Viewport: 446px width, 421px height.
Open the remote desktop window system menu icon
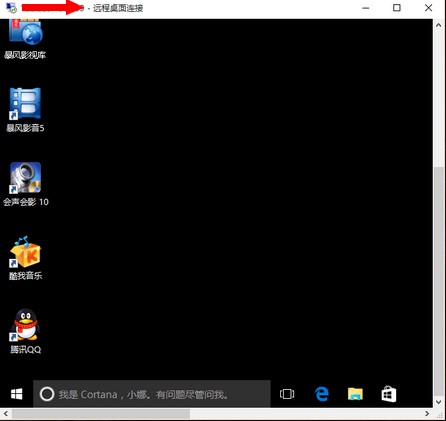point(11,8)
